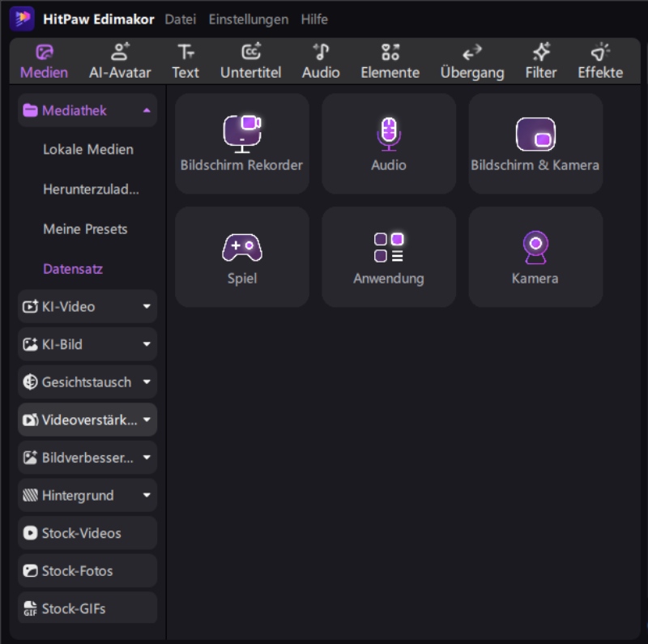
Task: Switch to the Untertitel tab
Action: coord(251,62)
